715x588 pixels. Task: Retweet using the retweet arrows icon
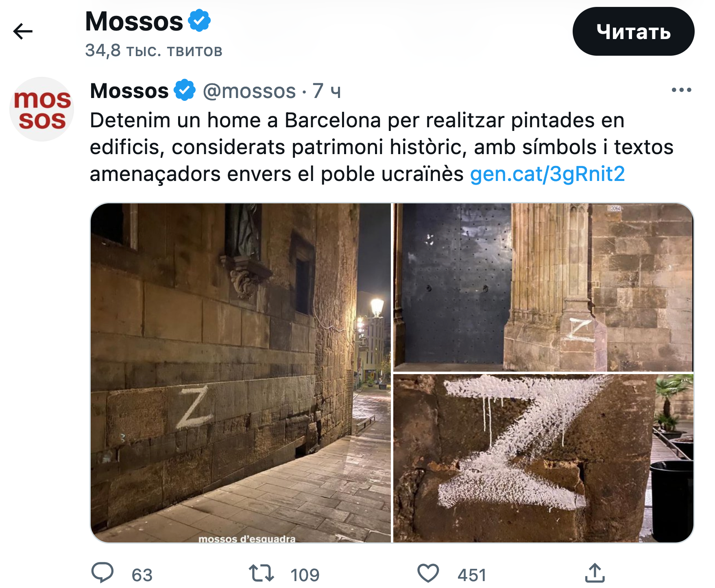[262, 573]
